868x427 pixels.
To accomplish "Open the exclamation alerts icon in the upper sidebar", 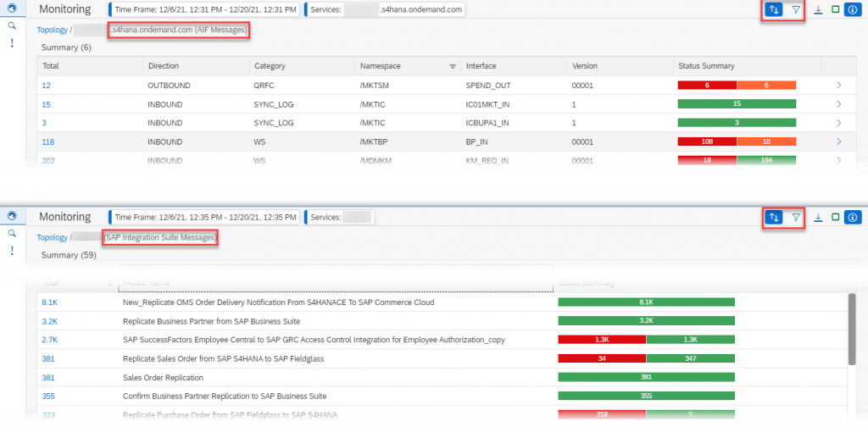I will click(x=12, y=43).
